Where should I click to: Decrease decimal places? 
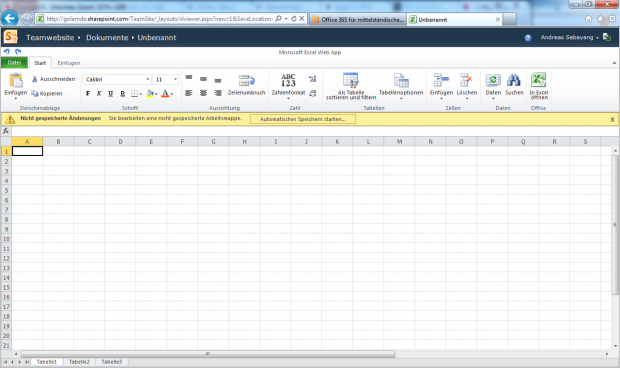pos(312,93)
